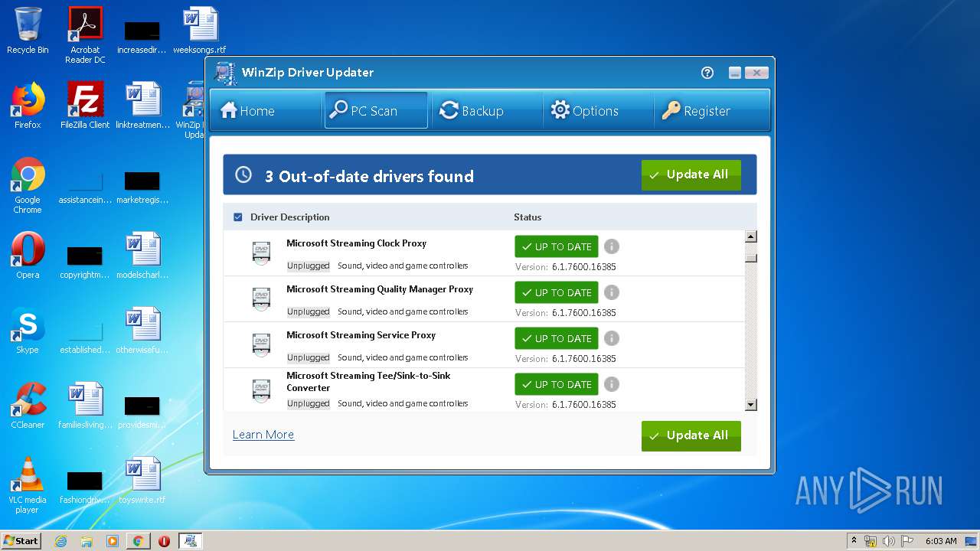This screenshot has width=980, height=551.
Task: Show info for Tee/Sink-to-Sink Converter
Action: point(612,384)
